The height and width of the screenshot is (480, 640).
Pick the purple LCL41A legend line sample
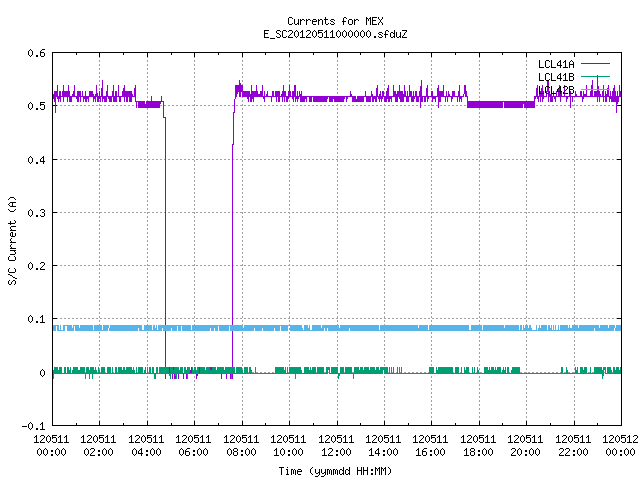595,64
